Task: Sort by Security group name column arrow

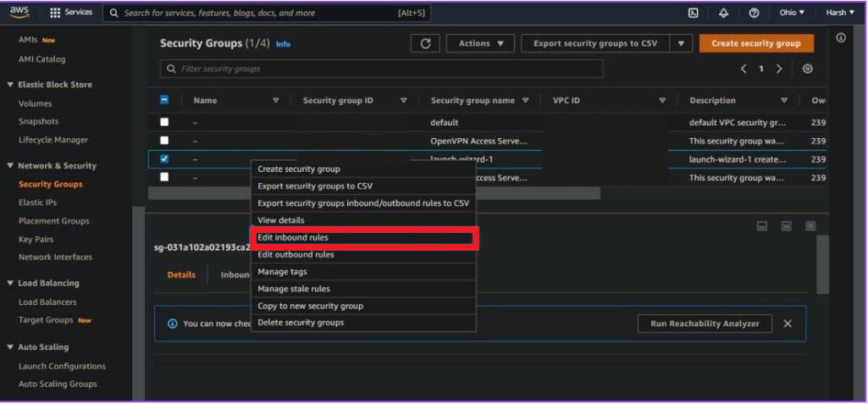Action: 525,101
